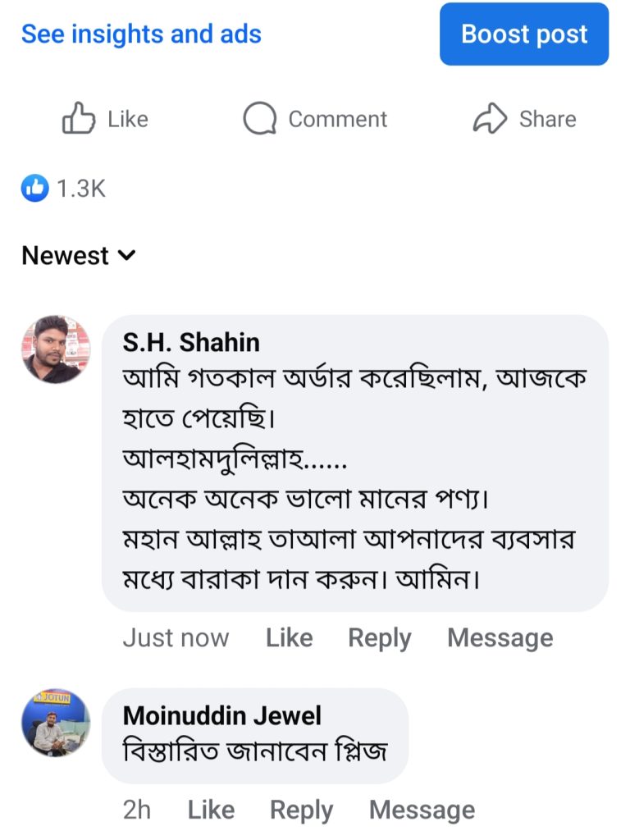Tap the Share arrow icon

tap(491, 119)
